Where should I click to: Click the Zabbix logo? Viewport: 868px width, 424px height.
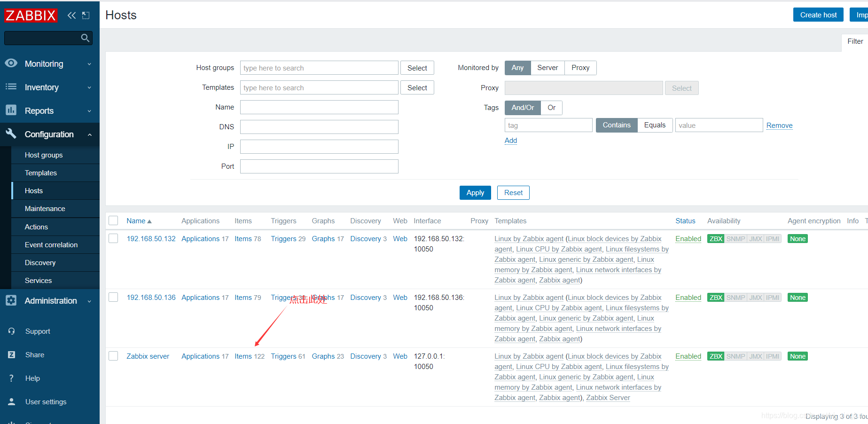pos(31,16)
